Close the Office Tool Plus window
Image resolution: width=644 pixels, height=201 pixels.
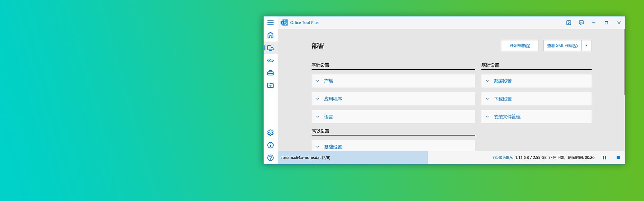(x=619, y=23)
